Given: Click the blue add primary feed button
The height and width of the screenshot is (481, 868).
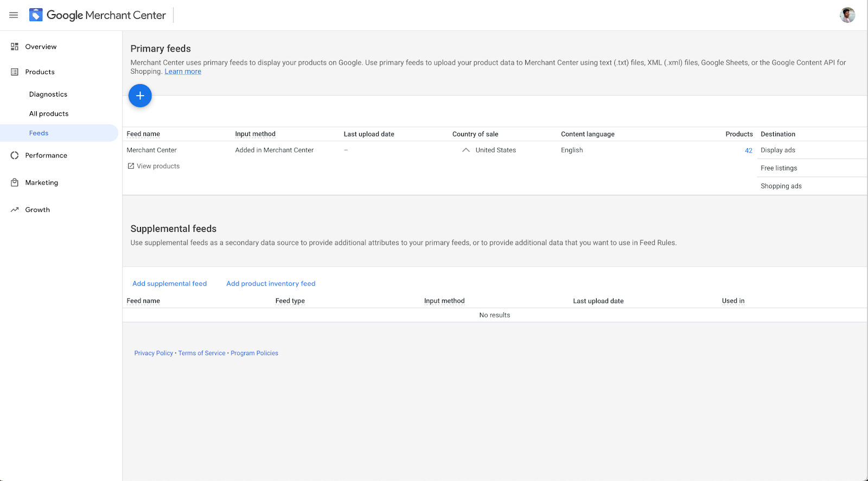Looking at the screenshot, I should [x=140, y=96].
